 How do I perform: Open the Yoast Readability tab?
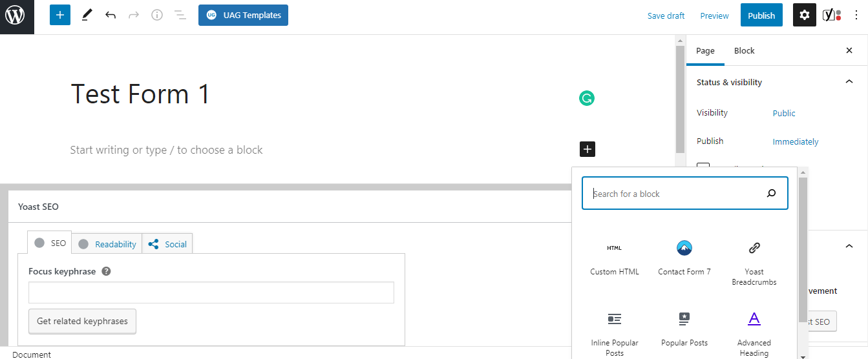(x=107, y=244)
